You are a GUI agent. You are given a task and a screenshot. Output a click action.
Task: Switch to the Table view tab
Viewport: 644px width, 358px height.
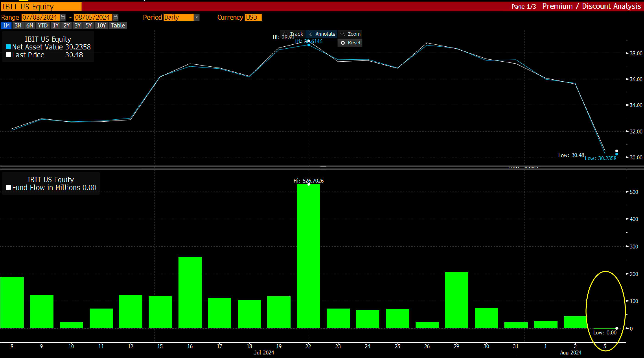point(118,26)
